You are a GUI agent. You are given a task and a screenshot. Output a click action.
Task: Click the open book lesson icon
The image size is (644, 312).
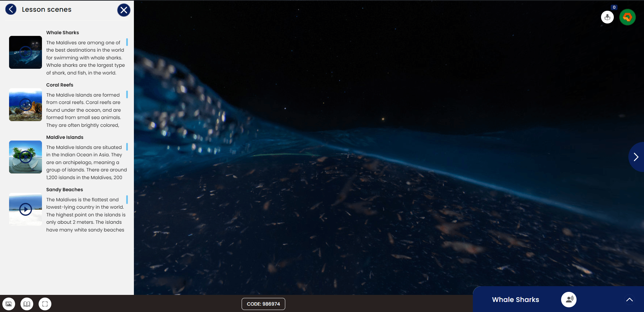pos(27,304)
